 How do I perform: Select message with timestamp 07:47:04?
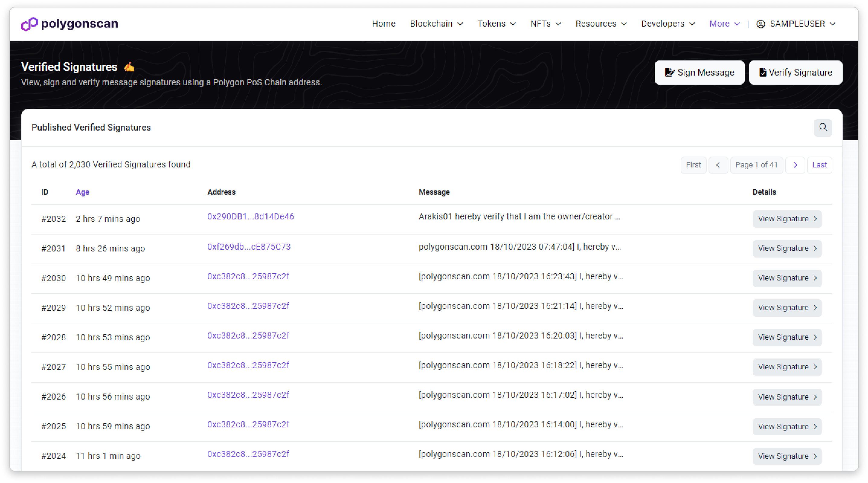(519, 247)
